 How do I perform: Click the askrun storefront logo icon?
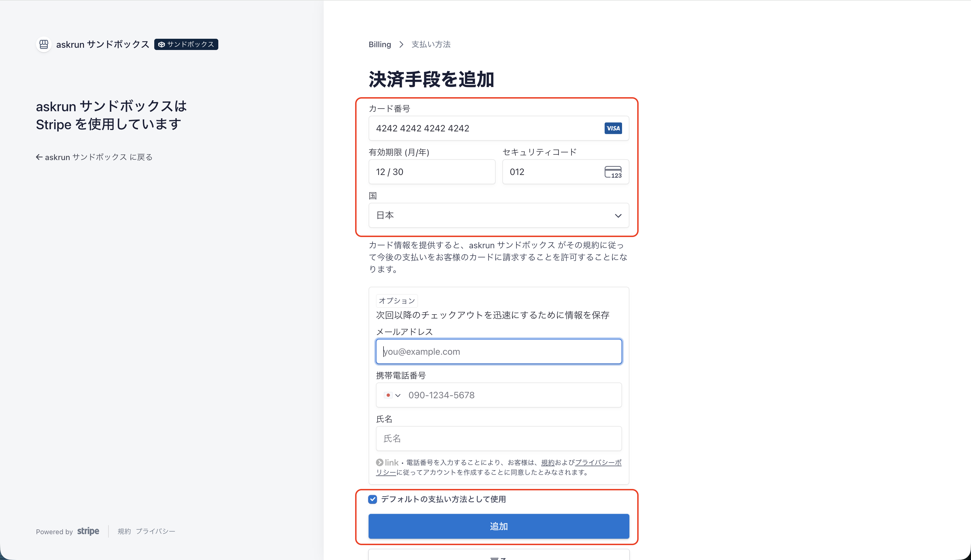point(44,44)
